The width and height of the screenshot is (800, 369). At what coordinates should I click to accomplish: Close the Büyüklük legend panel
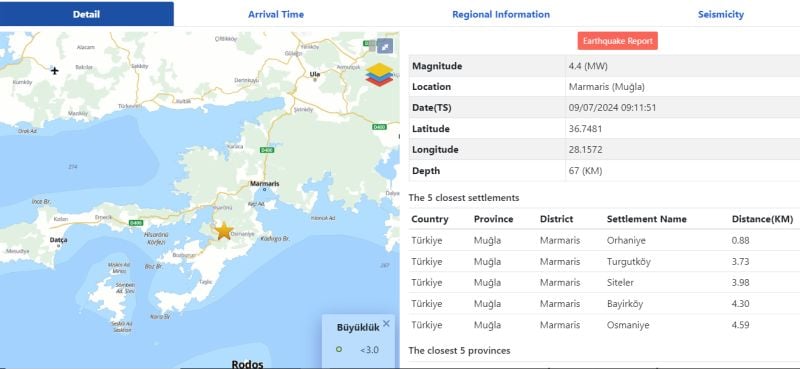click(386, 323)
